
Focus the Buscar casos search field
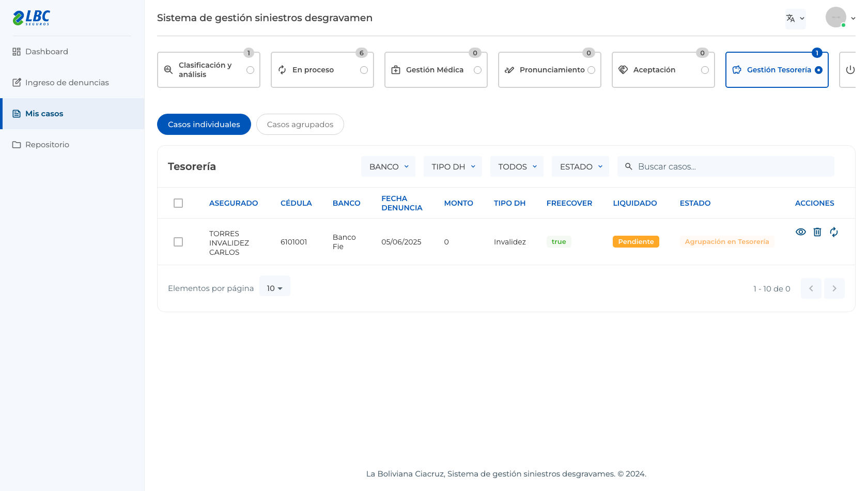coord(725,166)
